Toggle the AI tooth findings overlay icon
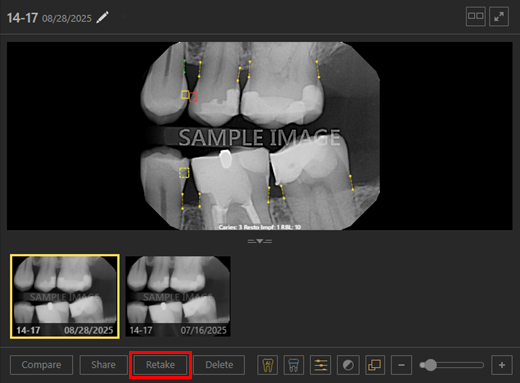This screenshot has height=383, width=520. click(267, 365)
